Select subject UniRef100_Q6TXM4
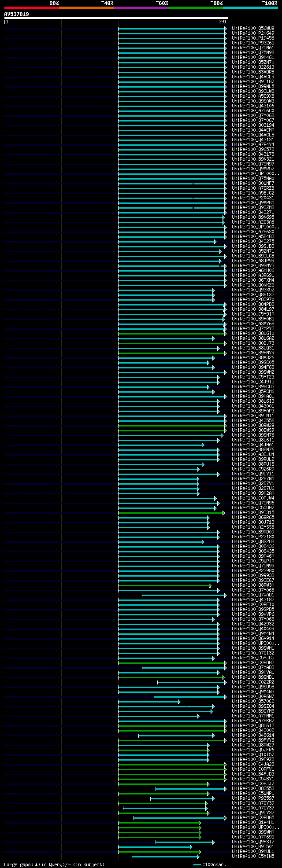Screen dimensions: 282x868 point(253,280)
